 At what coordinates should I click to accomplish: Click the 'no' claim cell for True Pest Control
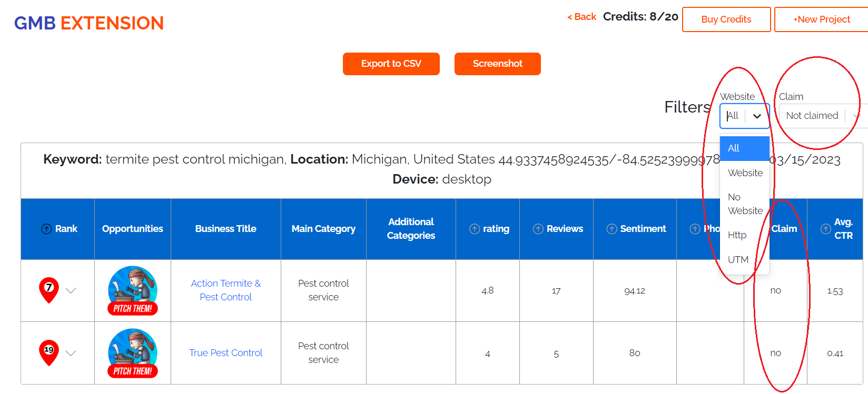pos(776,353)
